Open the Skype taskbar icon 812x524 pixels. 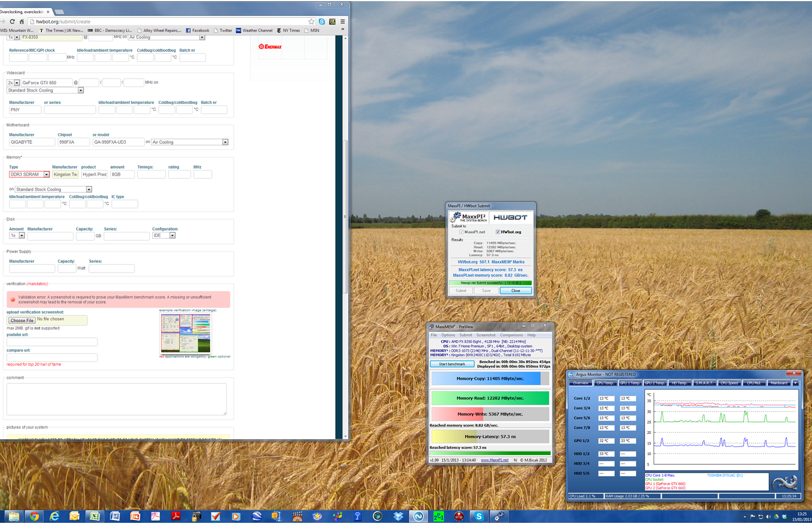click(479, 516)
